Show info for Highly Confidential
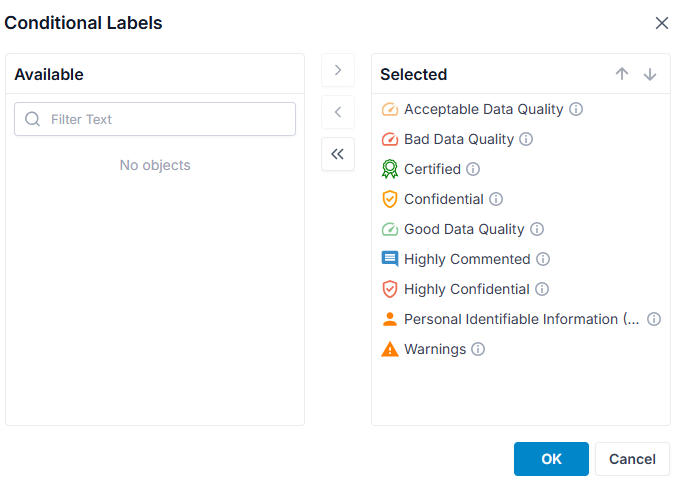This screenshot has width=678, height=483. point(542,289)
